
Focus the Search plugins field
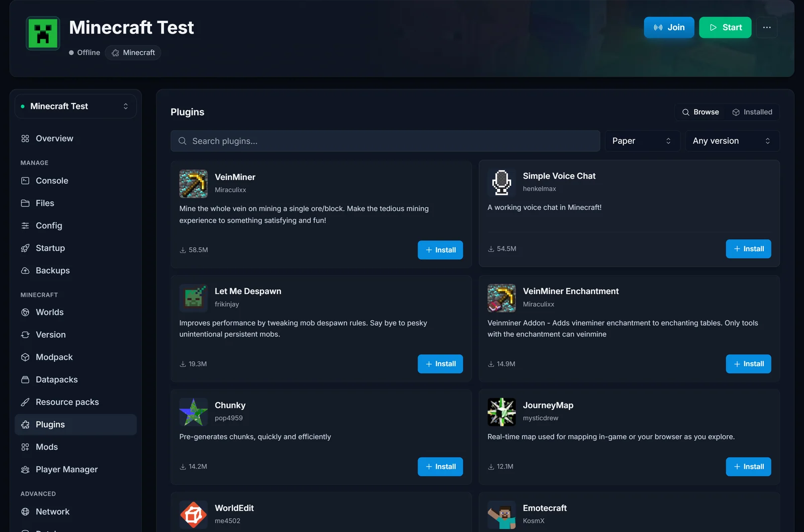[385, 141]
